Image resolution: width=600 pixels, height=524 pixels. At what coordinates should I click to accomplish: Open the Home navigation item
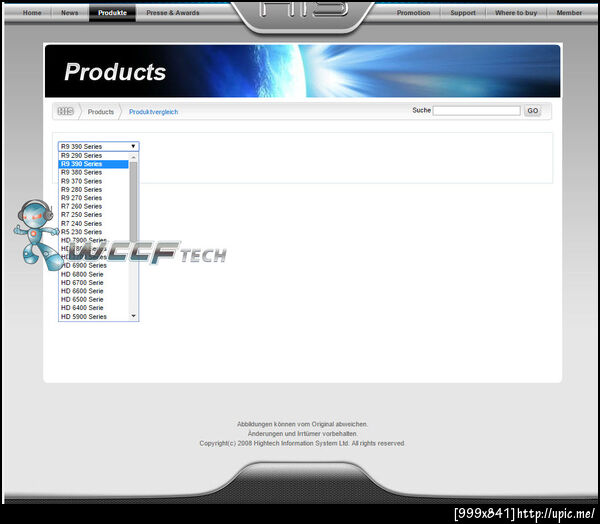click(32, 13)
